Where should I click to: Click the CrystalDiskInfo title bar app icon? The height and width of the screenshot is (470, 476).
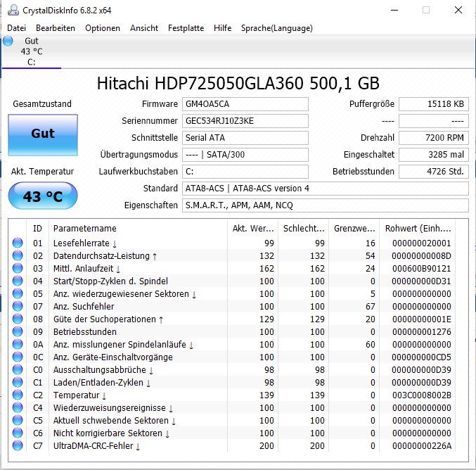point(13,10)
